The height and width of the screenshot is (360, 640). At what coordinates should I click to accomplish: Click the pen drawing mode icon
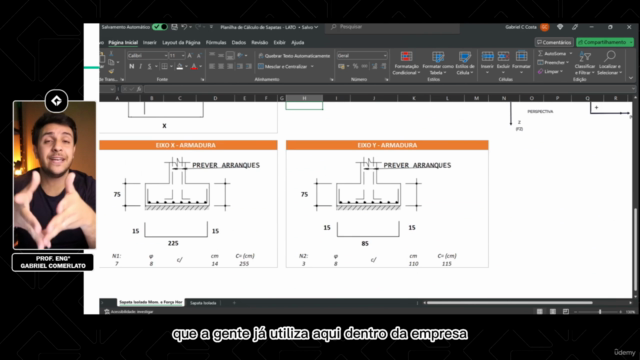(x=575, y=27)
